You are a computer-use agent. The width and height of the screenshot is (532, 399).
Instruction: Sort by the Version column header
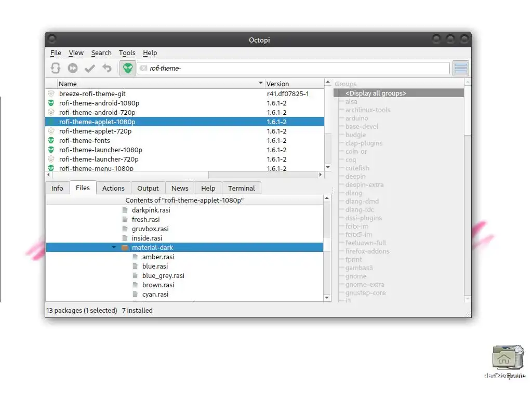point(294,84)
